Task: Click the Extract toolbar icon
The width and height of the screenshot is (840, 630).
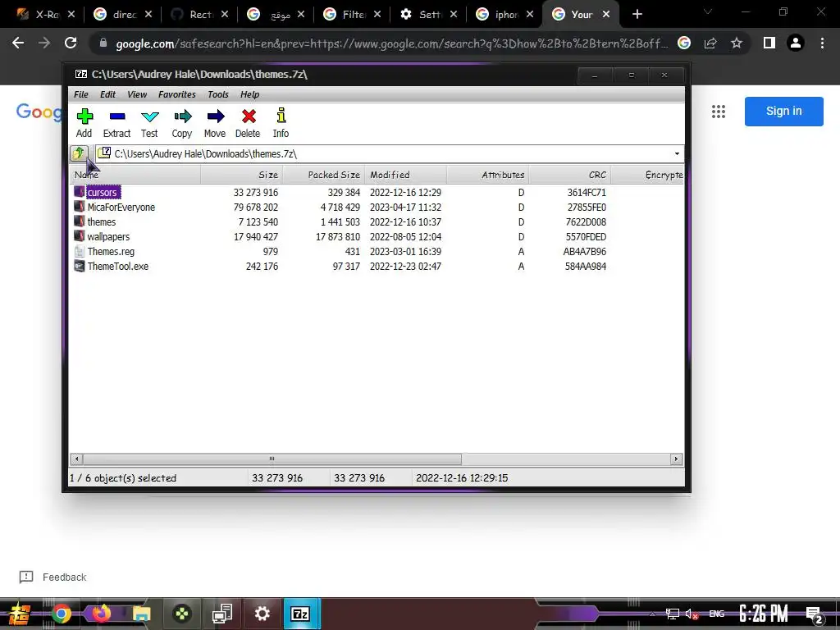Action: click(x=116, y=123)
